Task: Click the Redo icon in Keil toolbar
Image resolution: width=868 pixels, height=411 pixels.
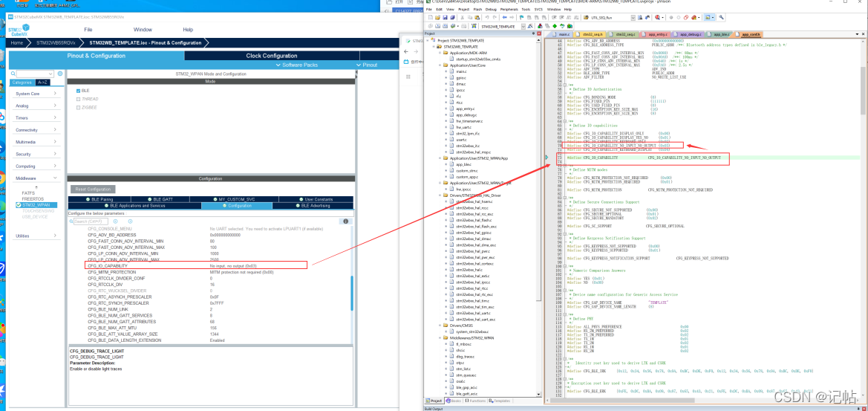Action: [x=495, y=18]
